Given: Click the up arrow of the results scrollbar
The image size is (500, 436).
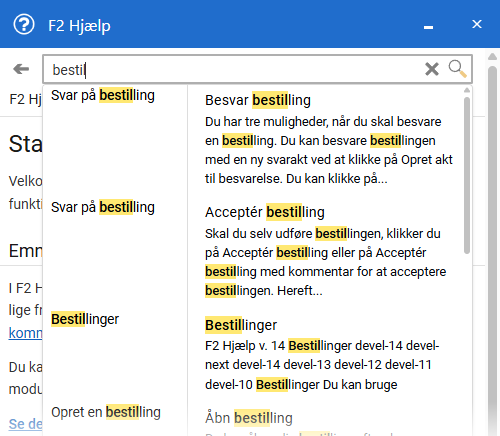Looking at the screenshot, I should pyautogui.click(x=467, y=90).
